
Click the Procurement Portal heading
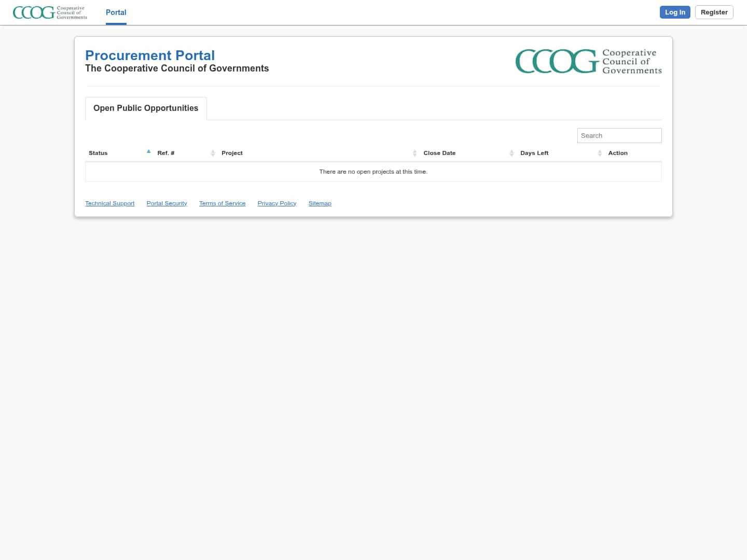(150, 55)
